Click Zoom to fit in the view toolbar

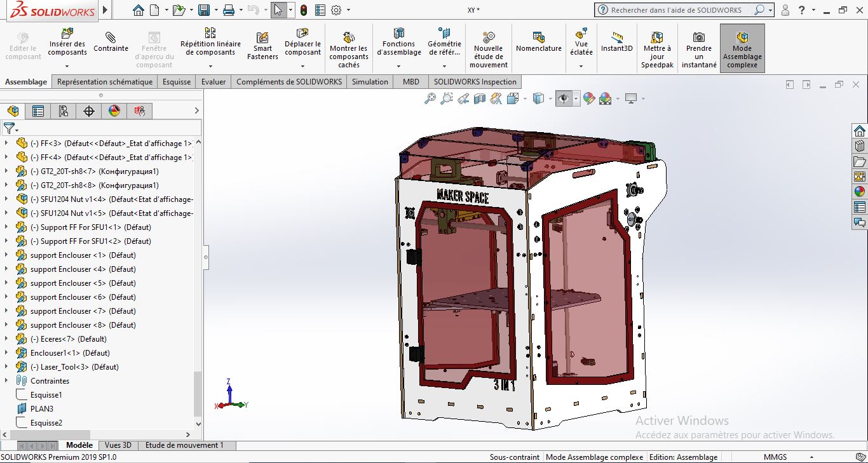coord(430,98)
